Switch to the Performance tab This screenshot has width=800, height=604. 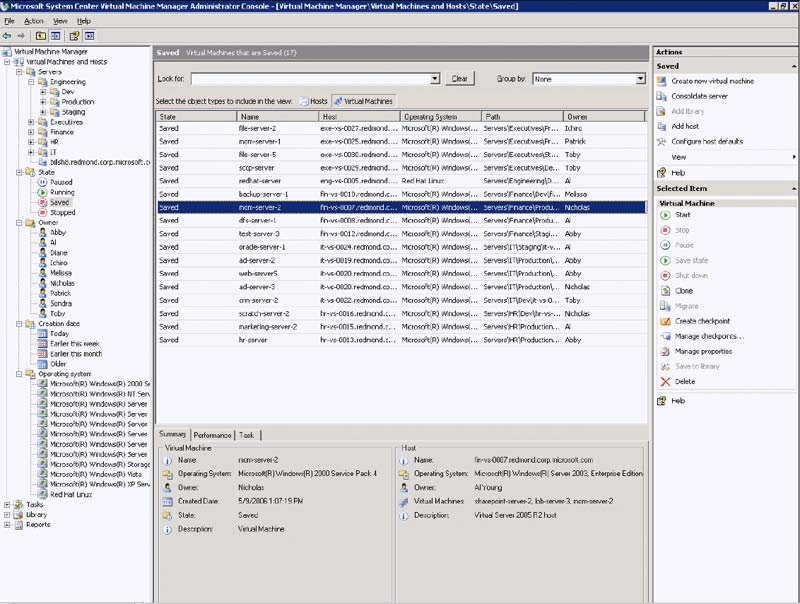(212, 435)
